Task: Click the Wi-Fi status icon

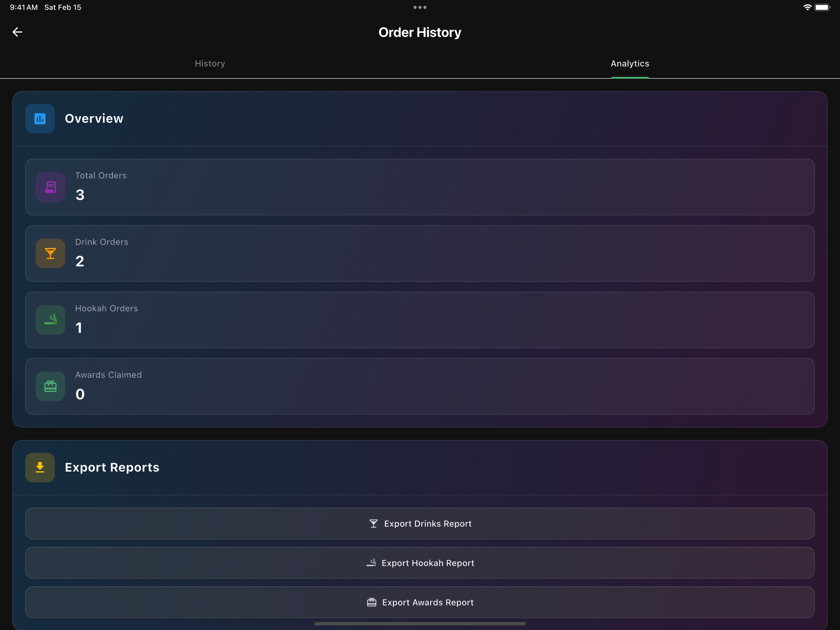Action: [807, 7]
